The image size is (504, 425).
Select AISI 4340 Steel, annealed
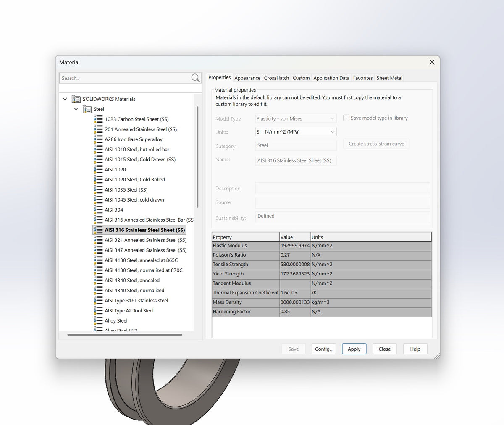coord(132,281)
